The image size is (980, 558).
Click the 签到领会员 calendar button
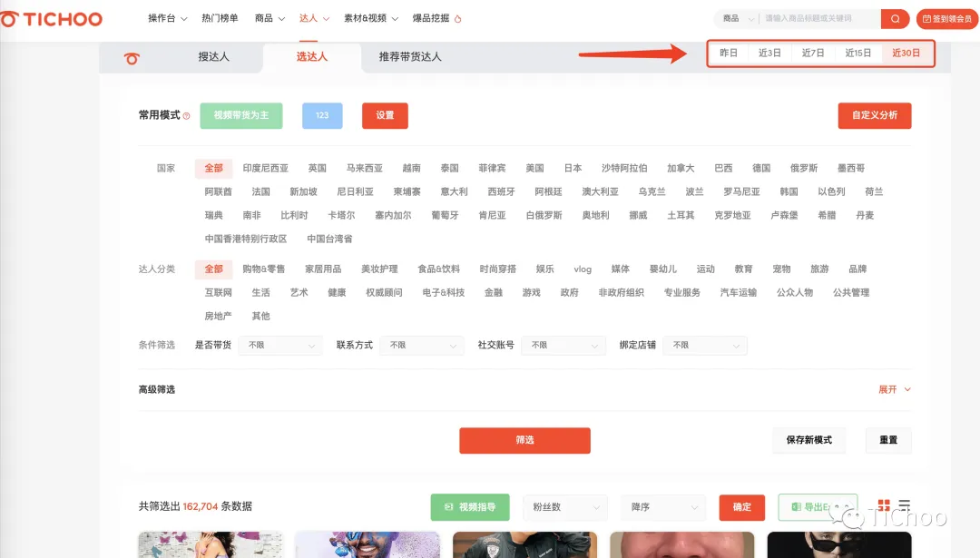point(946,19)
